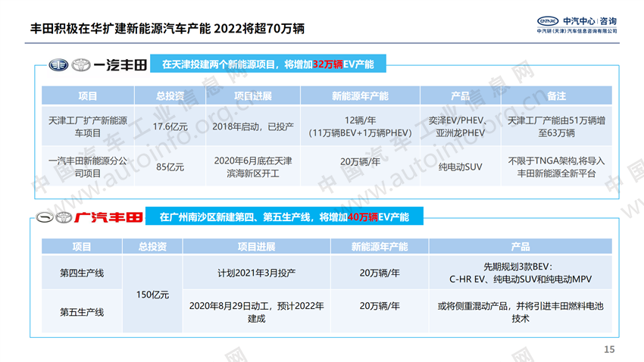Viewport: 644px width, 362px height.
Task: Click the 一汽丰田新能源分公司项目 cell
Action: (88, 167)
